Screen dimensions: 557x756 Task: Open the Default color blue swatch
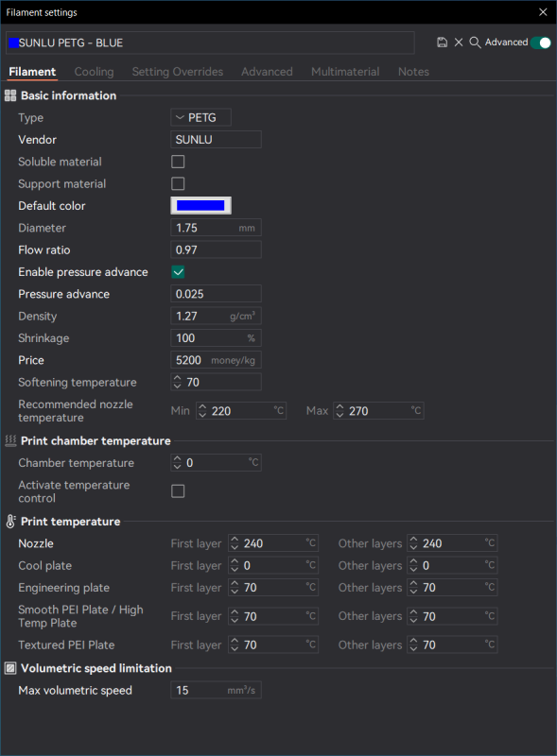coord(200,206)
